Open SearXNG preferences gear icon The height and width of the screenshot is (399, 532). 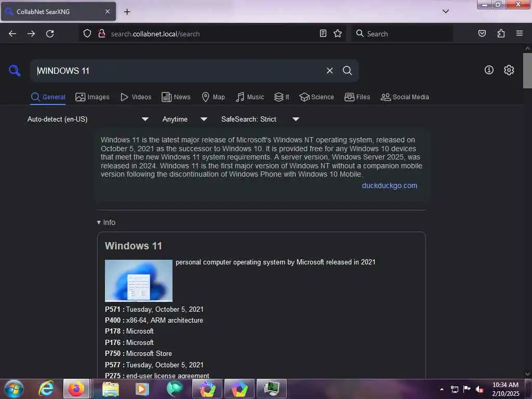point(509,70)
